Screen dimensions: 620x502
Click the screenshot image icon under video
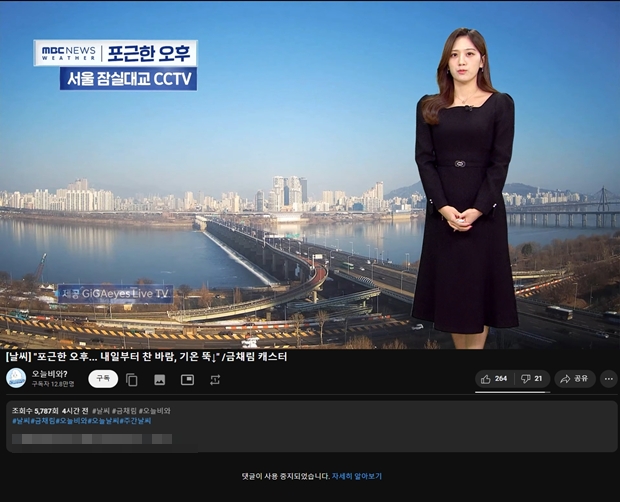tap(159, 380)
